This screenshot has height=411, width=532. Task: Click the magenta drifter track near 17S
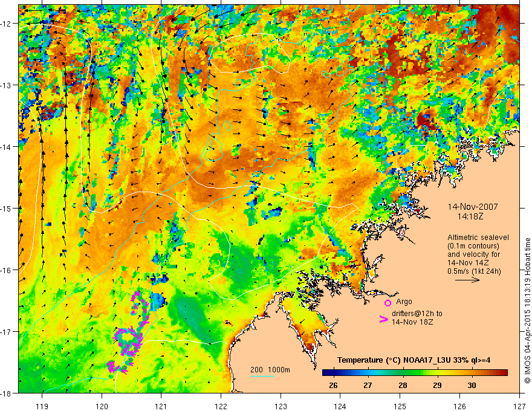coord(129,341)
